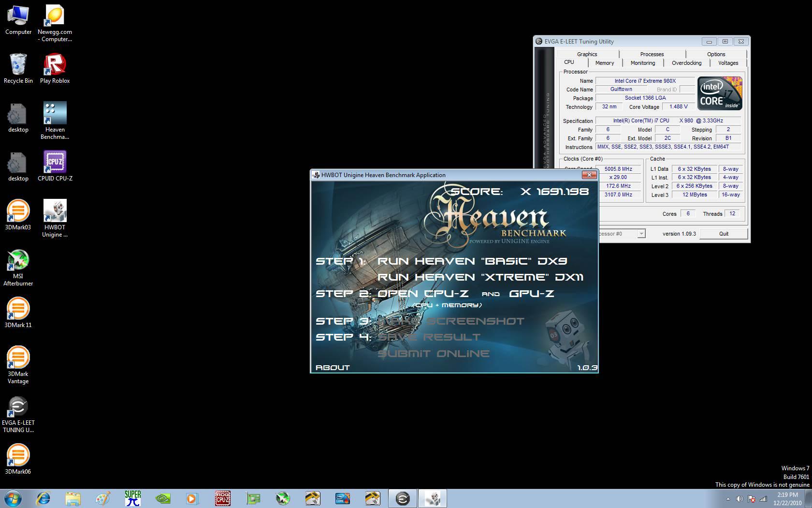Click Save Result in step 4

coord(429,337)
